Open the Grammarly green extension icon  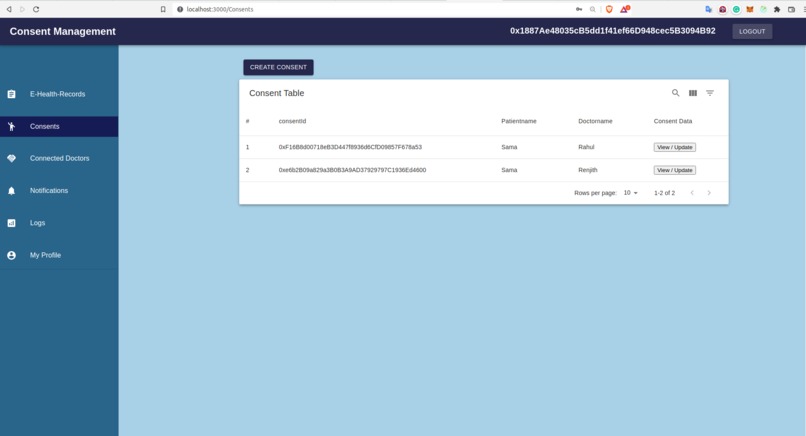click(x=736, y=9)
